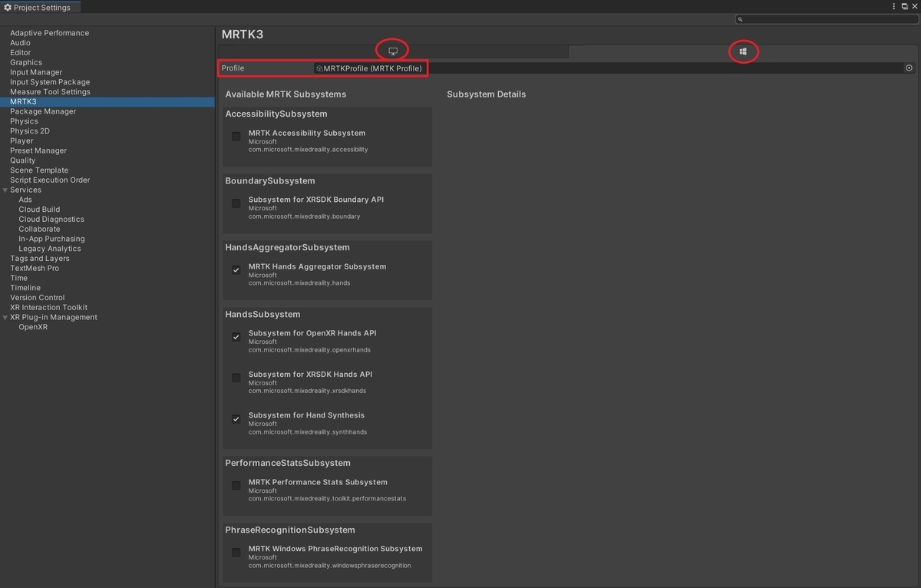Select the Subsystem for XRSDK Boundary API name

316,200
